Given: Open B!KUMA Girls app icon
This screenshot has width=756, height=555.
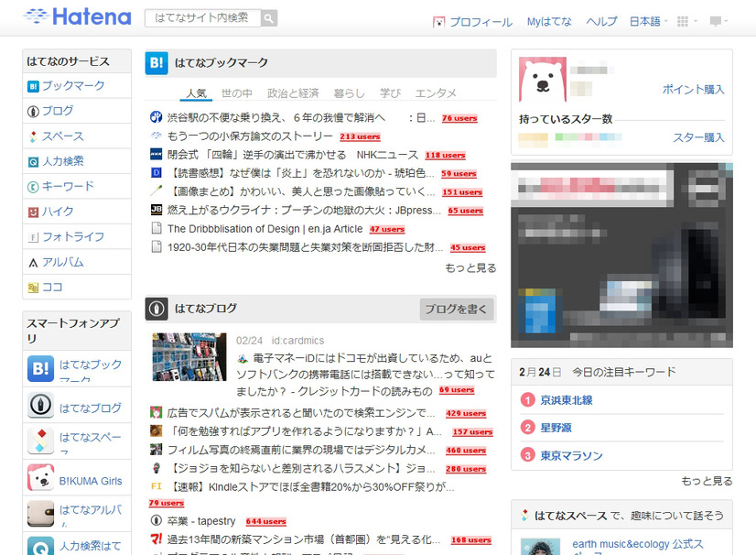Looking at the screenshot, I should pyautogui.click(x=40, y=477).
